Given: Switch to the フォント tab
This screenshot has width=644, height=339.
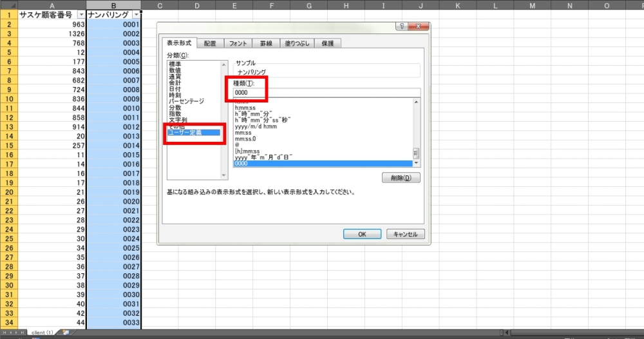Looking at the screenshot, I should pyautogui.click(x=238, y=44).
